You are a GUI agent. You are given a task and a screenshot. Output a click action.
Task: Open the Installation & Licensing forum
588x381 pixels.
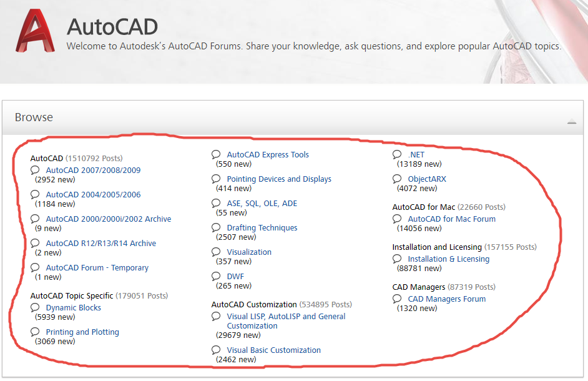click(449, 259)
